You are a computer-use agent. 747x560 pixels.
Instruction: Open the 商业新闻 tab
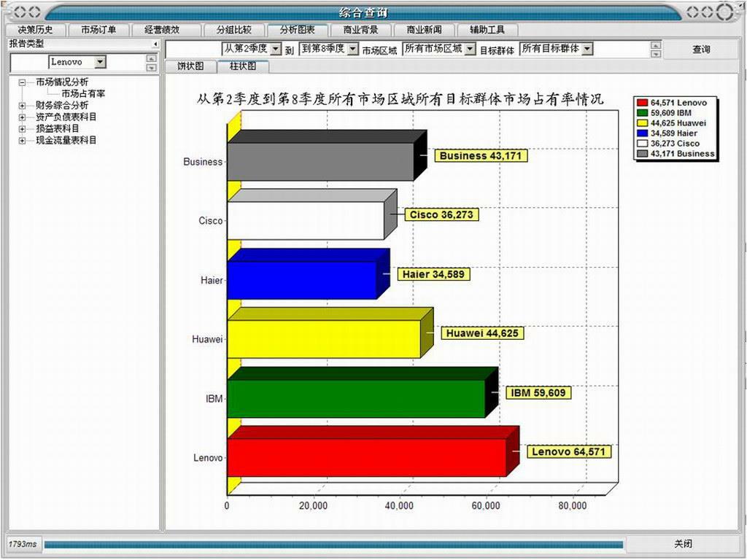[424, 29]
